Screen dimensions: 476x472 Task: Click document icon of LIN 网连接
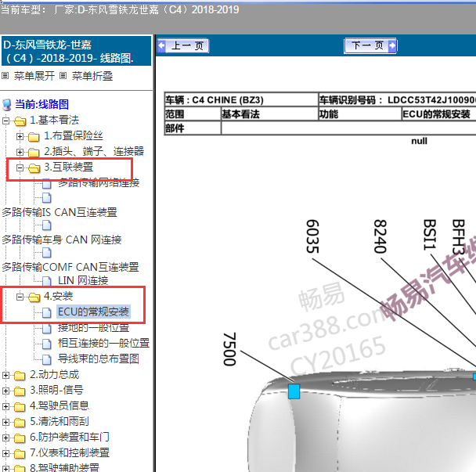(x=46, y=281)
